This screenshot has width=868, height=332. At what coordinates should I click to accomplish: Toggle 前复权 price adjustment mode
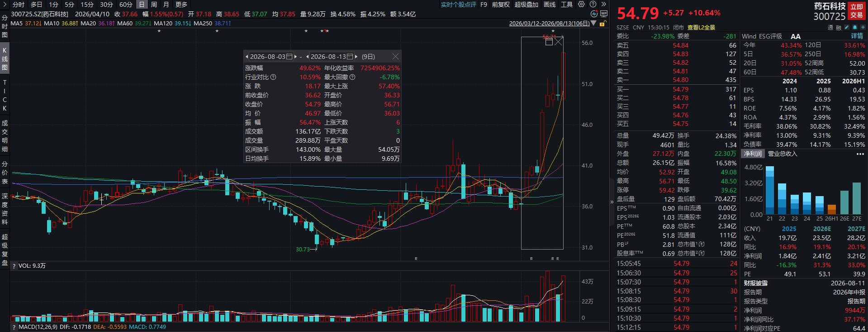tap(501, 5)
